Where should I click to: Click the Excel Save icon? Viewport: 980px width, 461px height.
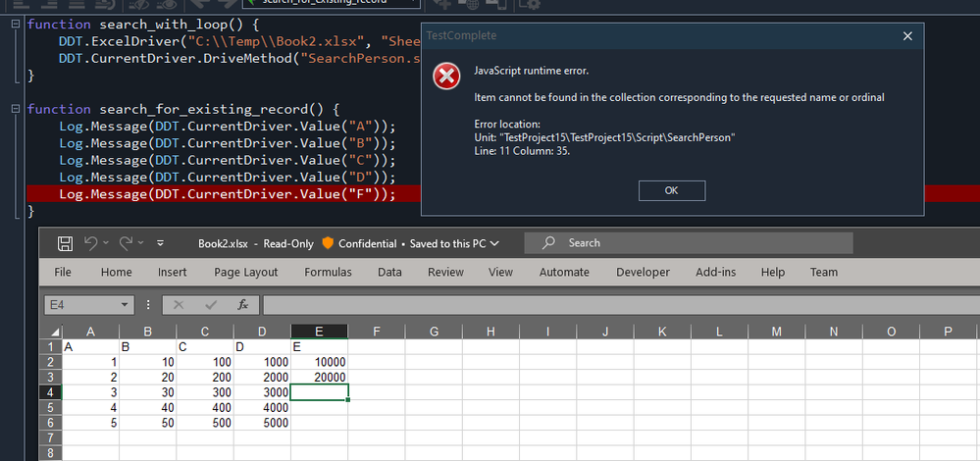66,243
